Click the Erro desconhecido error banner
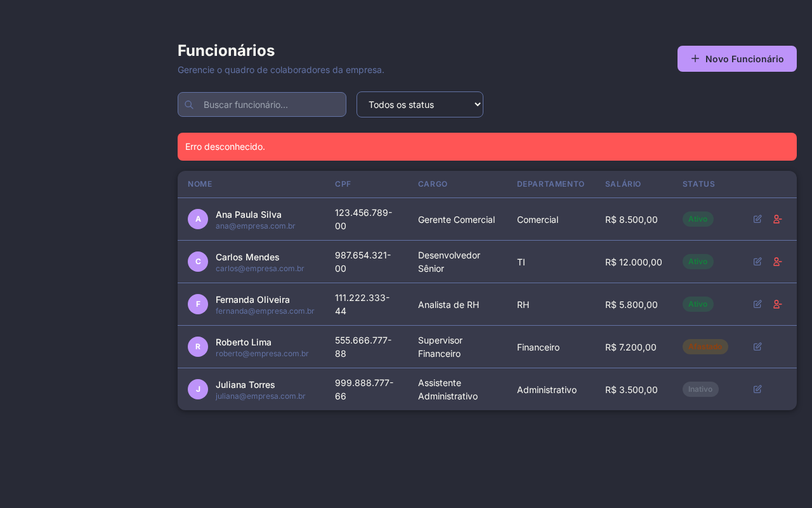The width and height of the screenshot is (812, 508). click(x=487, y=146)
